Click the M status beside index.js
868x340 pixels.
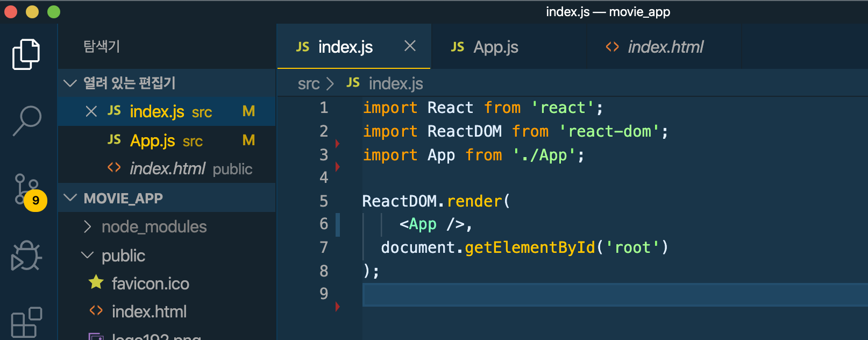(248, 111)
